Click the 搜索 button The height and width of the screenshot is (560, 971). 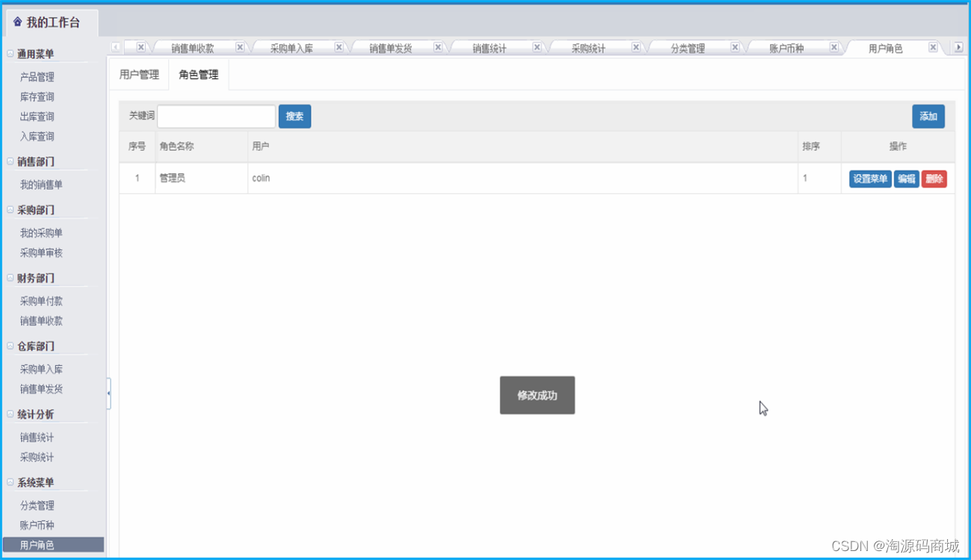point(295,116)
